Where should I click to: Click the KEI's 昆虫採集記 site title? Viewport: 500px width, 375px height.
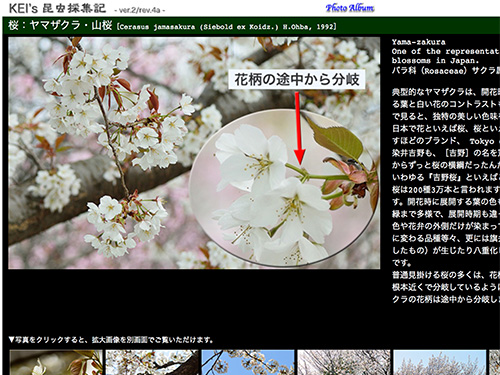tap(57, 8)
